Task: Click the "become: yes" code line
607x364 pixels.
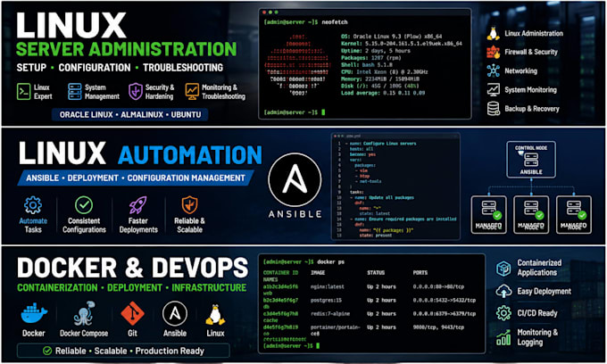Action: coord(362,154)
